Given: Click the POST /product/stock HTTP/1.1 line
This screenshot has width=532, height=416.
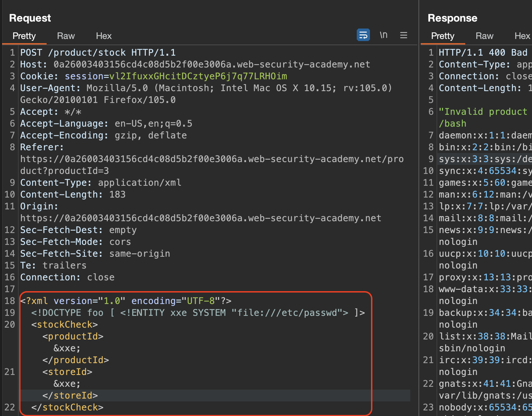Looking at the screenshot, I should pos(98,53).
